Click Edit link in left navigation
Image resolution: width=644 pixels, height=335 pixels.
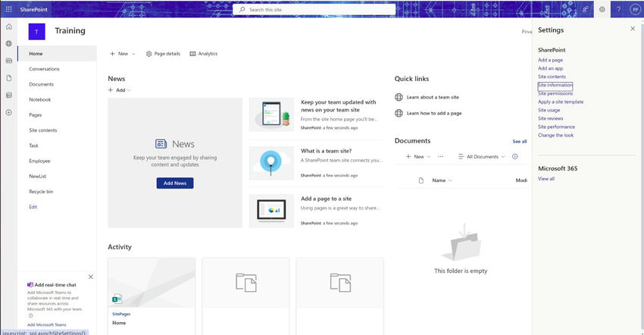[x=33, y=207]
